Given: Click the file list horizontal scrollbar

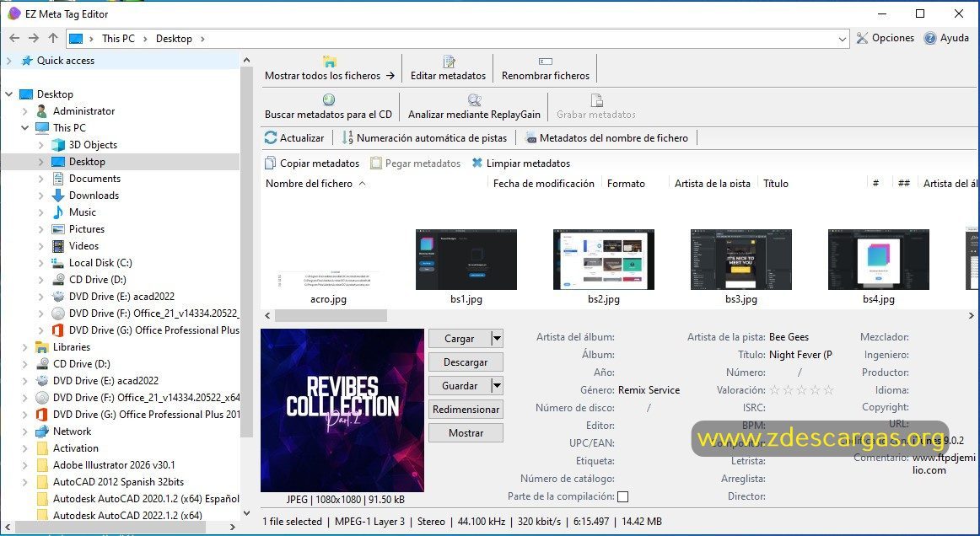Looking at the screenshot, I should pyautogui.click(x=331, y=316).
